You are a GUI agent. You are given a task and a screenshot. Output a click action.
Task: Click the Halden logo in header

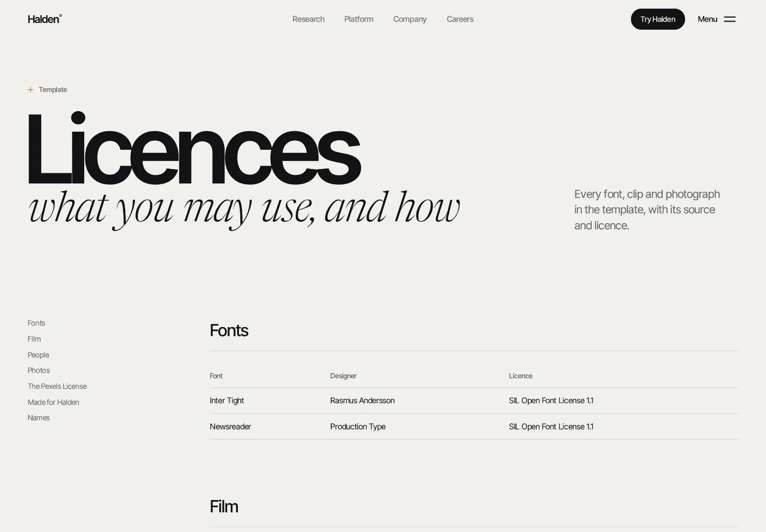pyautogui.click(x=45, y=19)
